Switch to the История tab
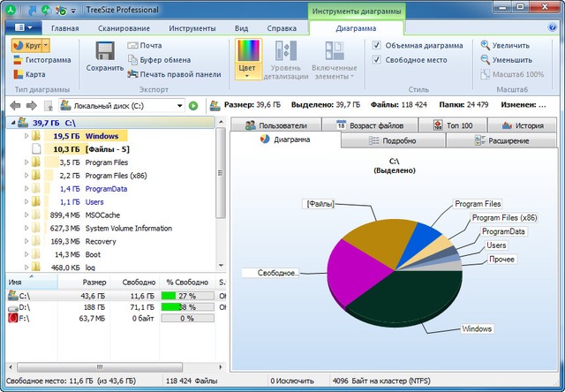The image size is (565, 392). coord(522,125)
